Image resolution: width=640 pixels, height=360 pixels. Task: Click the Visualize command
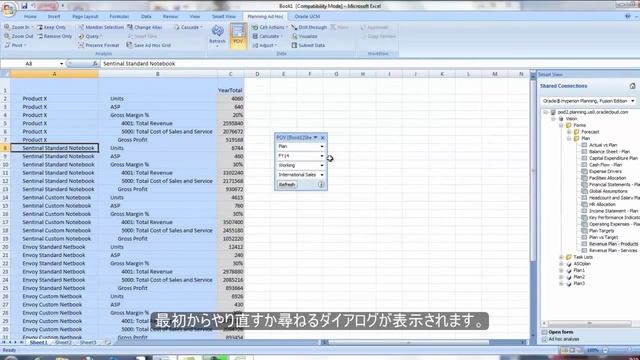304,36
